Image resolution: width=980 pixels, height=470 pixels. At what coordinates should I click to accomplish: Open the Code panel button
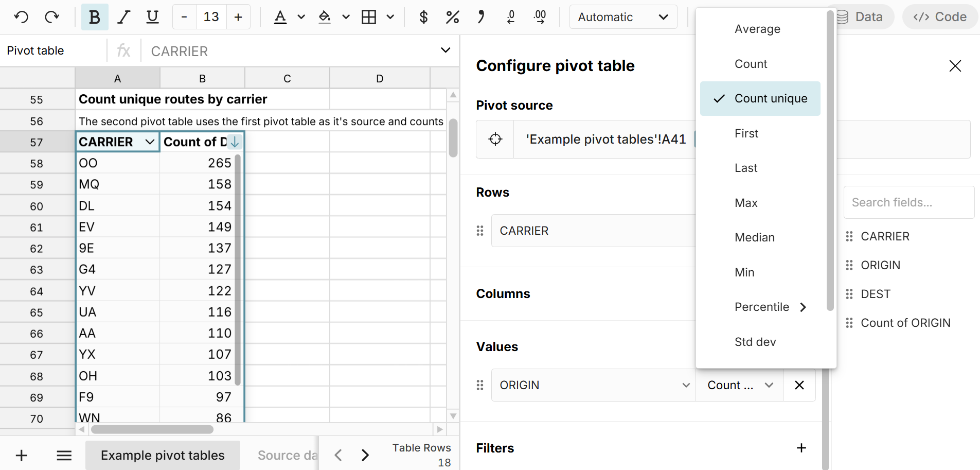click(x=940, y=17)
